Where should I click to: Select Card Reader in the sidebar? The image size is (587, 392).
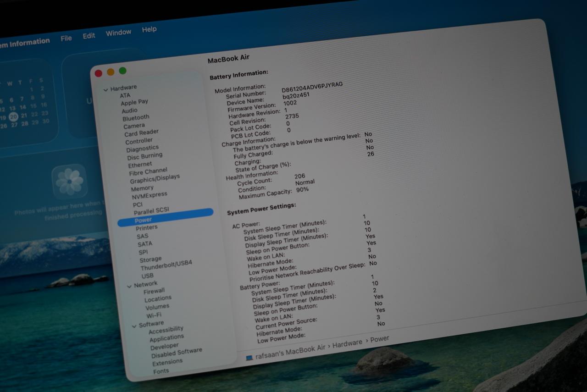tap(141, 133)
